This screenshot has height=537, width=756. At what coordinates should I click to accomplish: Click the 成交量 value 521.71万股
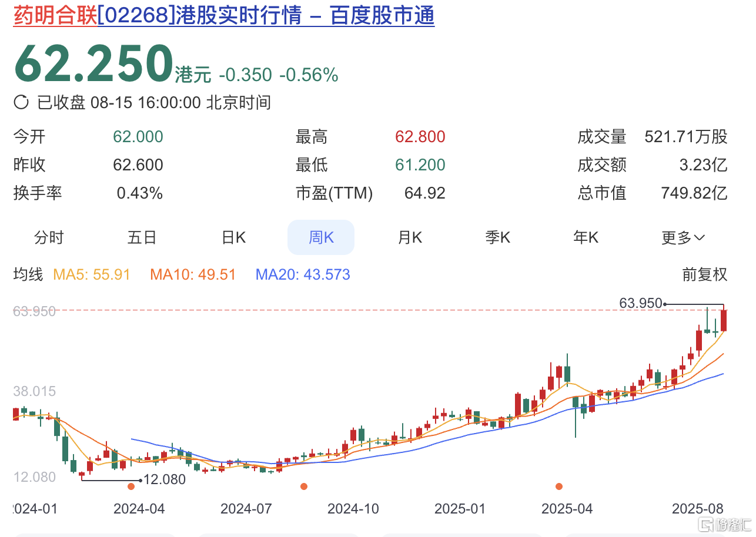pyautogui.click(x=686, y=137)
